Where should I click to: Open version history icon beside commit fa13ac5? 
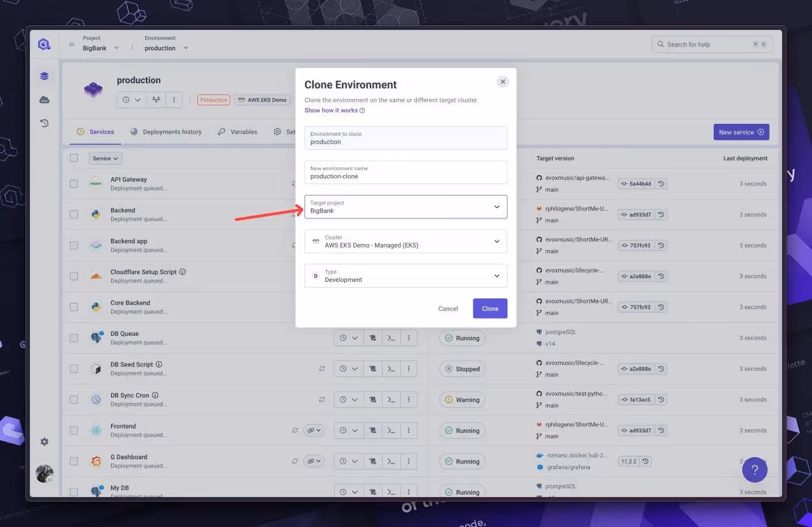(661, 399)
